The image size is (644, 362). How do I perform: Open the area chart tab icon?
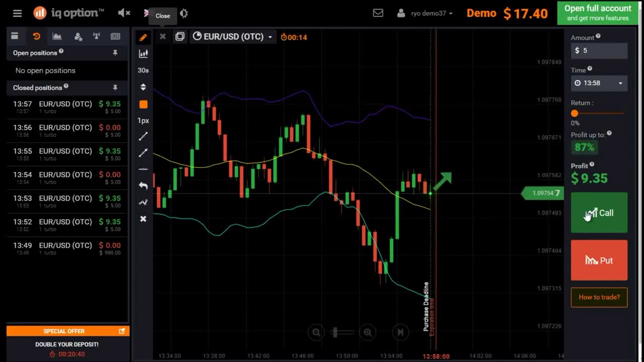click(57, 36)
